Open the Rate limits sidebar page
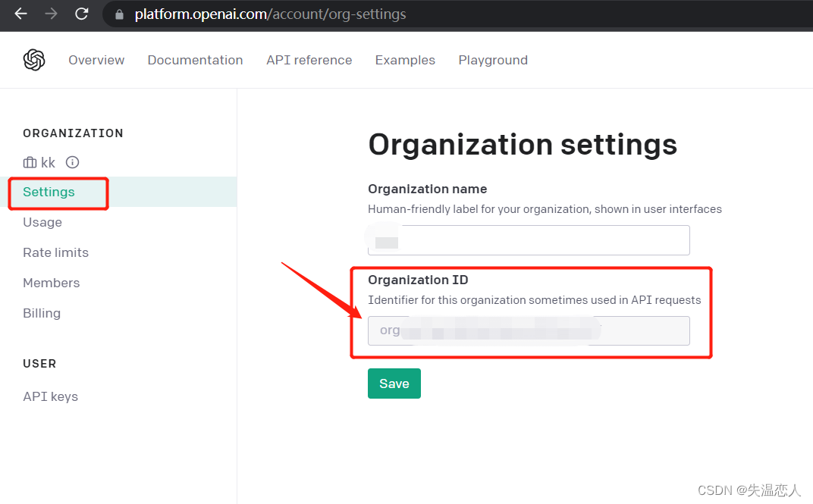Image resolution: width=813 pixels, height=504 pixels. [x=55, y=252]
